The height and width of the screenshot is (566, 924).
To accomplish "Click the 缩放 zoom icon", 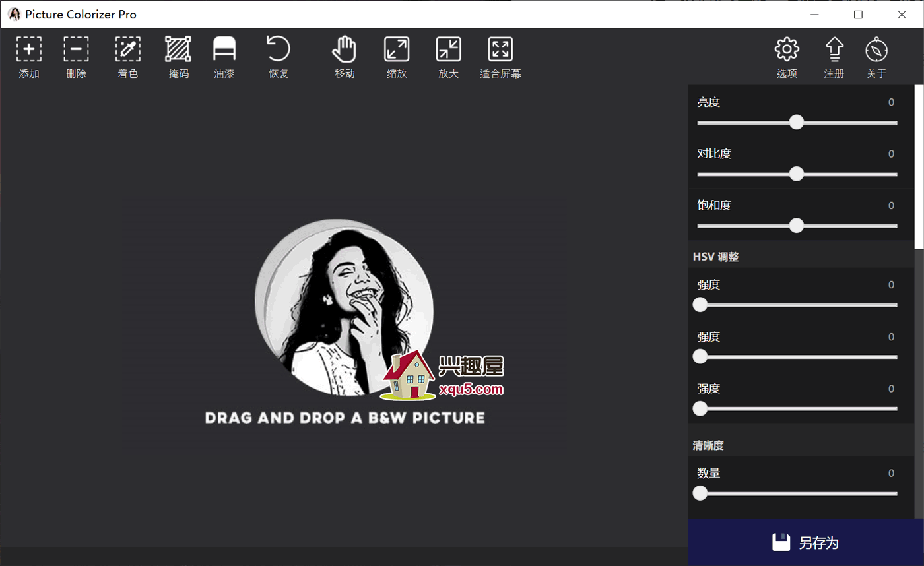I will pos(397,49).
